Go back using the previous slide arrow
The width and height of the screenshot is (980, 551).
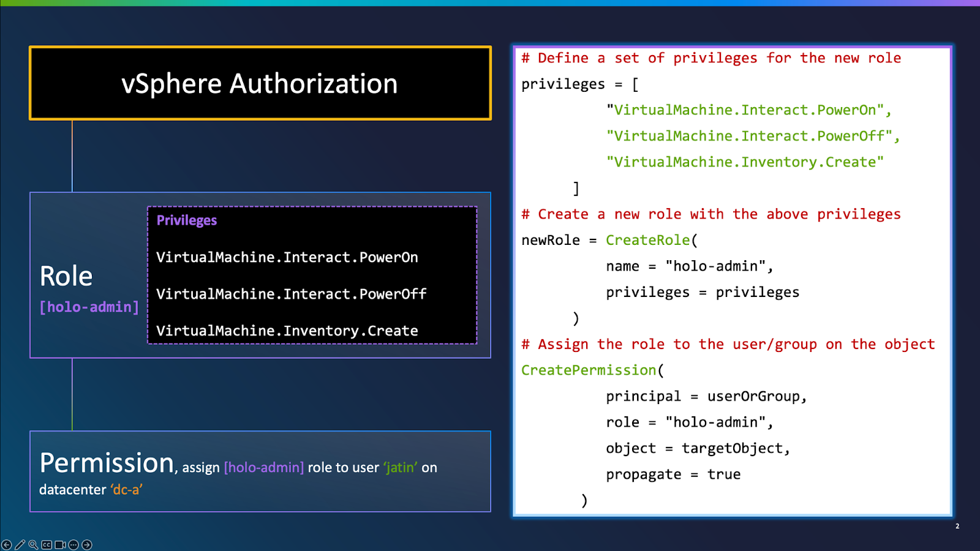6,544
